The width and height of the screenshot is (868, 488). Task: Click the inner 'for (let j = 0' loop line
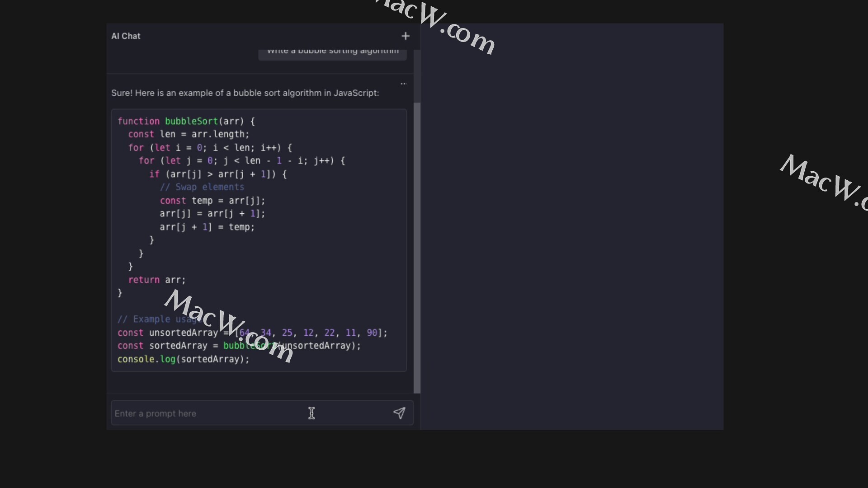click(241, 161)
